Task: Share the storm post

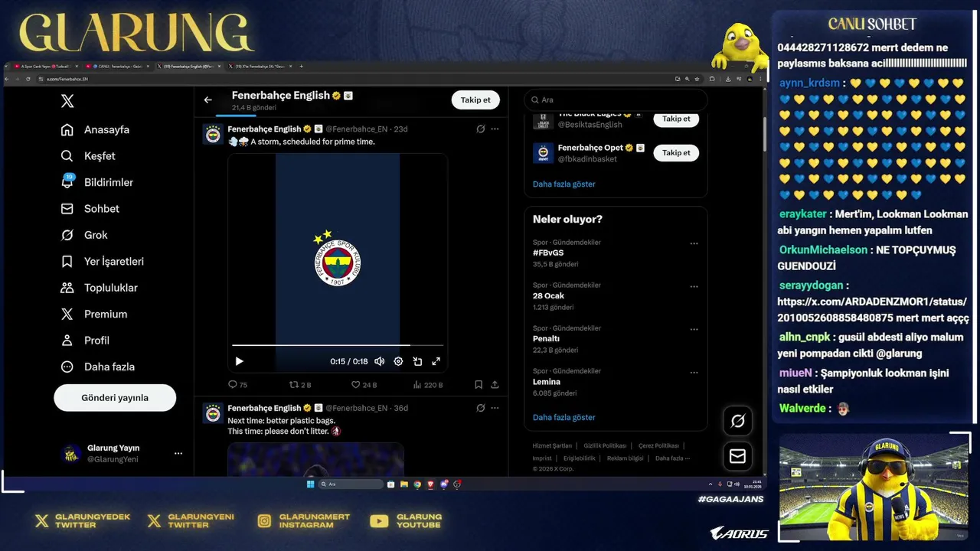Action: coord(495,384)
